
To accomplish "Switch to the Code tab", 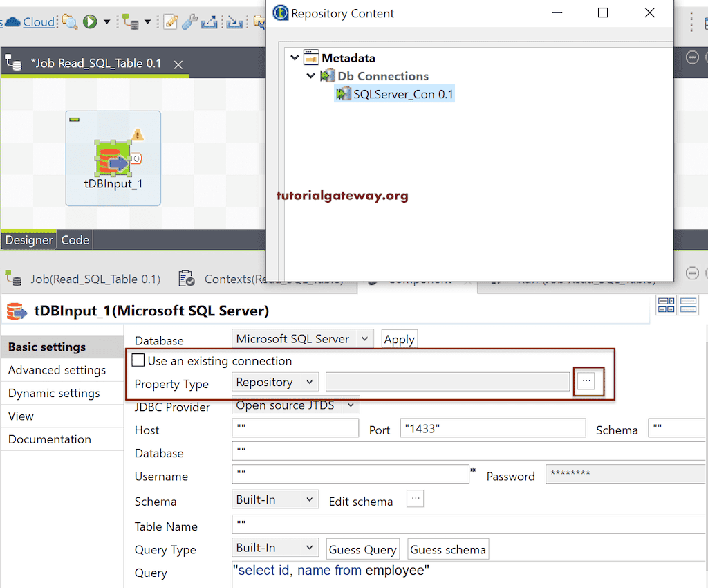I will (75, 239).
